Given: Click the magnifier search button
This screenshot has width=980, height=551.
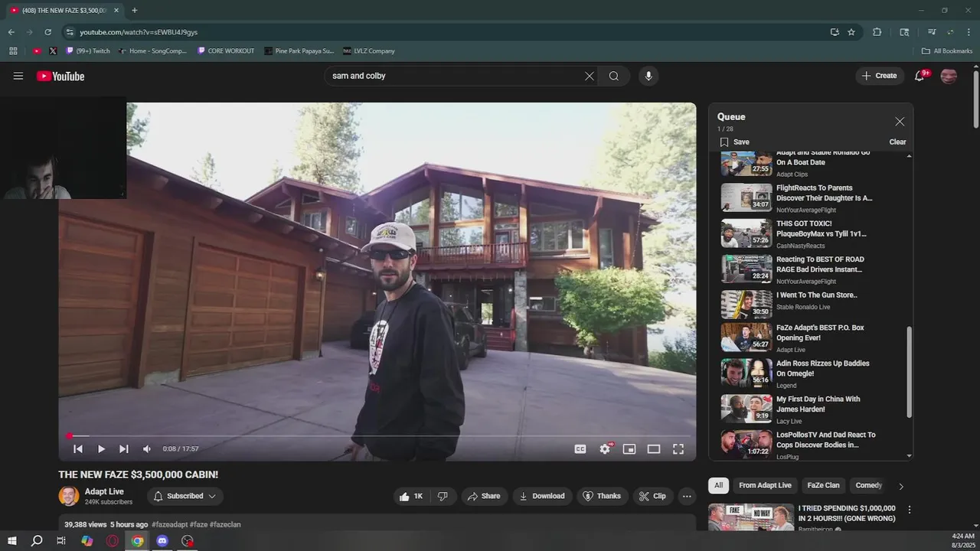Looking at the screenshot, I should (614, 76).
